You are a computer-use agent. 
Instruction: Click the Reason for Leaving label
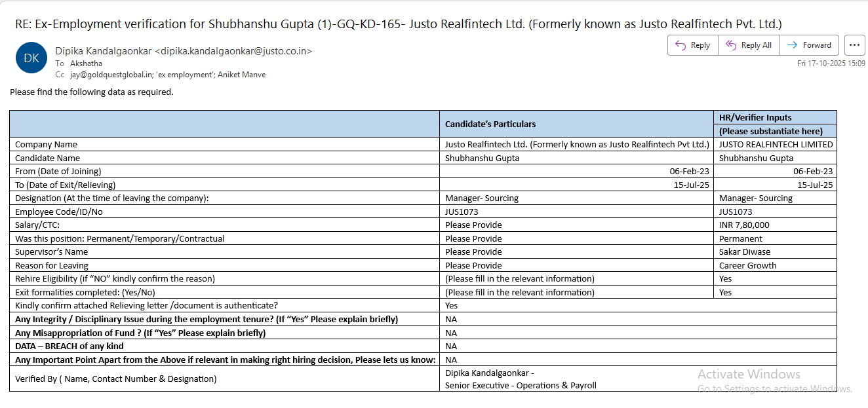[x=52, y=265]
